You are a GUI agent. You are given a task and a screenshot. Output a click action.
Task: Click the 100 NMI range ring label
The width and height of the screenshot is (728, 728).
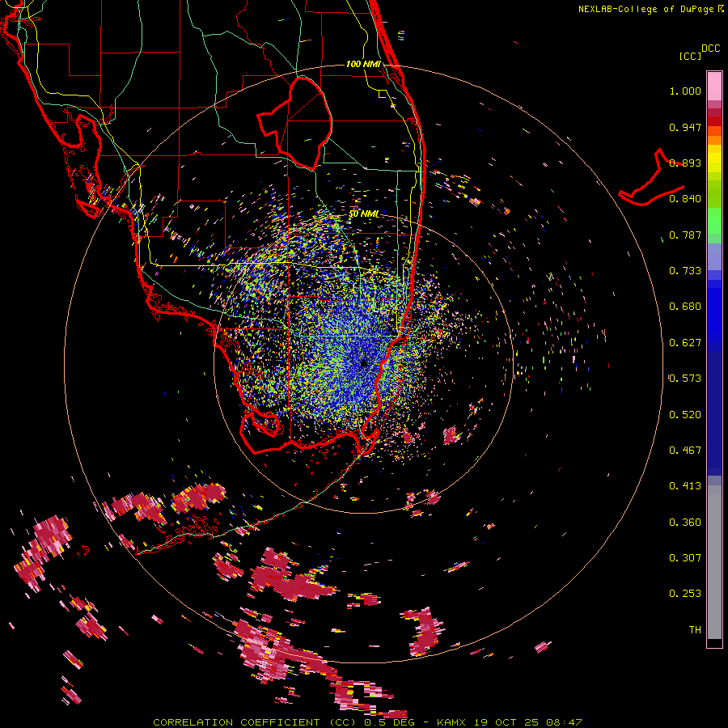[363, 64]
